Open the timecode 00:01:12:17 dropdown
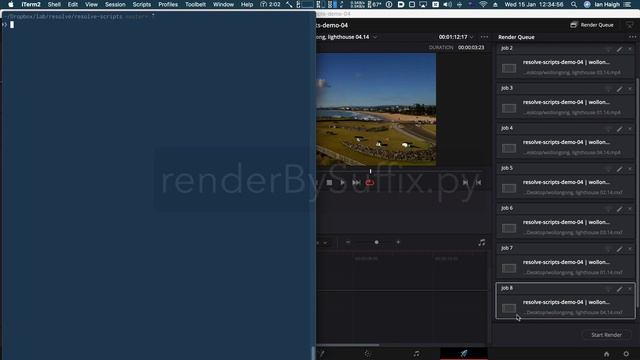The width and height of the screenshot is (640, 360). point(472,37)
